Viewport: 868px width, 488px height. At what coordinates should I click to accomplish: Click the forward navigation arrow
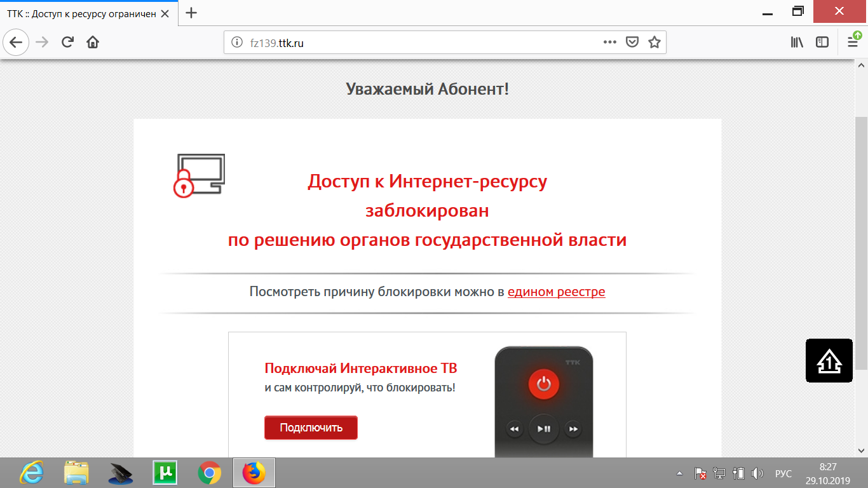coord(42,43)
